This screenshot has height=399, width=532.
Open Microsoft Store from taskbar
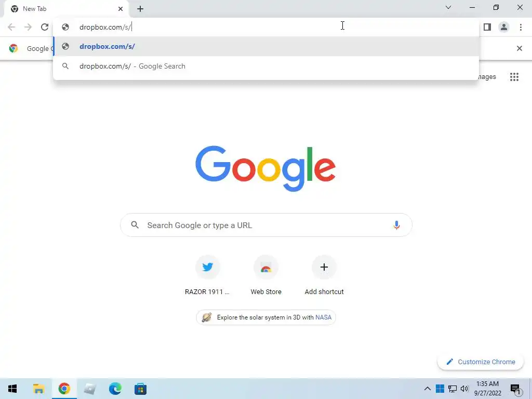coord(140,389)
